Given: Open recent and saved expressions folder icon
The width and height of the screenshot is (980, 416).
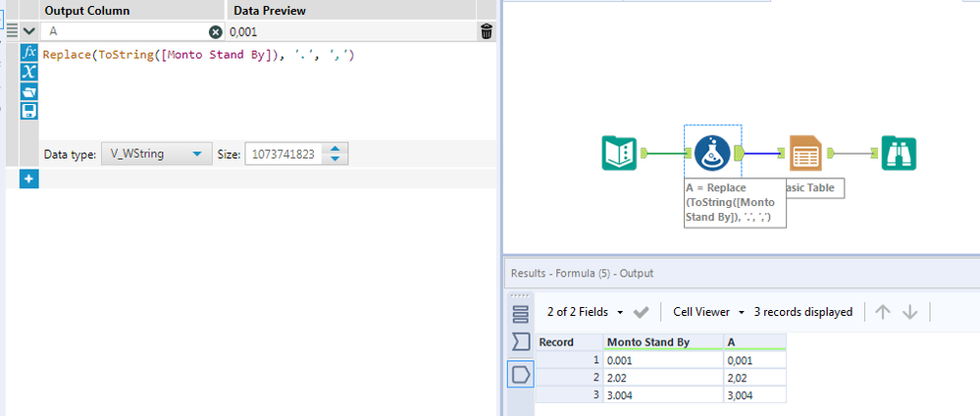Looking at the screenshot, I should point(29,91).
